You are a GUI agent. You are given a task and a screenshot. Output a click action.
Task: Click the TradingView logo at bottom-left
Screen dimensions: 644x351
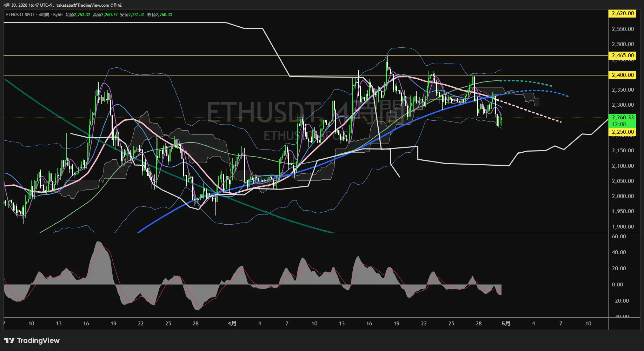tap(32, 340)
